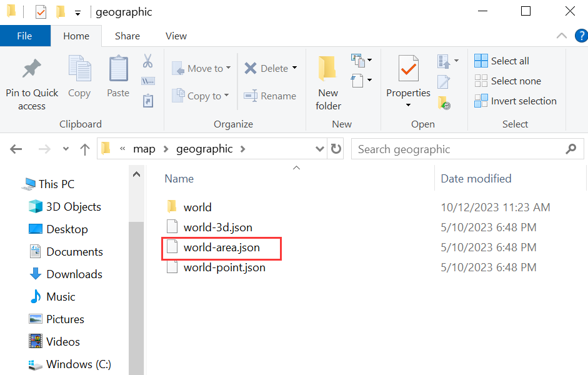Expand the address bar location dropdown

click(319, 149)
